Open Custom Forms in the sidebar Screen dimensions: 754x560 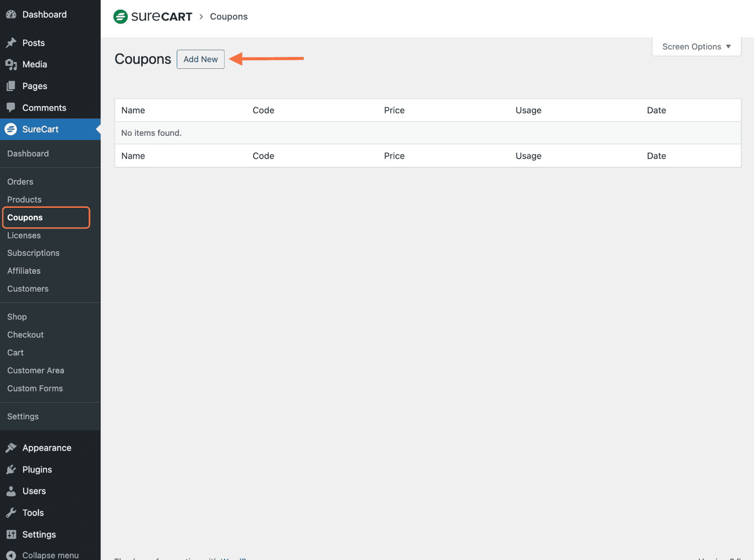(x=35, y=388)
